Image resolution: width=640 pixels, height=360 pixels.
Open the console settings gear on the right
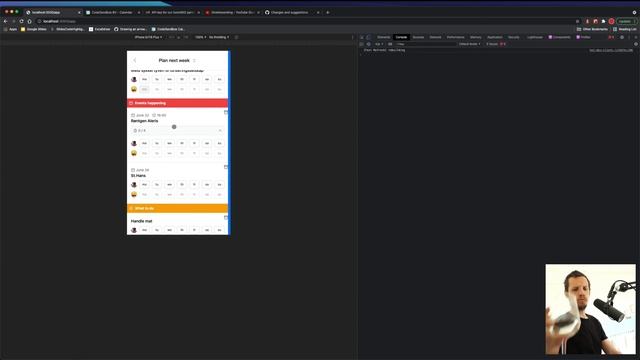tap(636, 44)
